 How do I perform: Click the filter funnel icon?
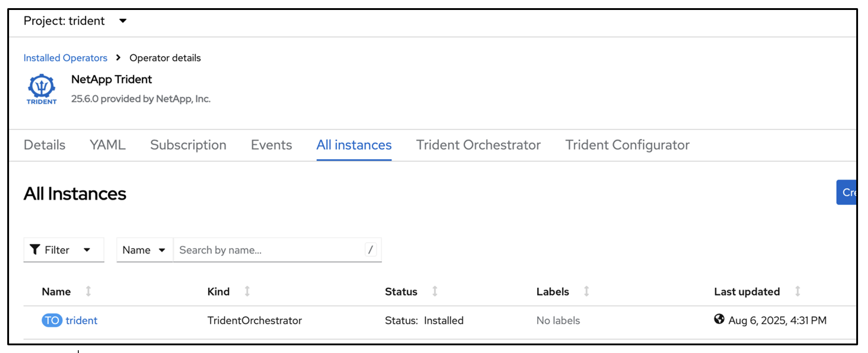coord(35,249)
